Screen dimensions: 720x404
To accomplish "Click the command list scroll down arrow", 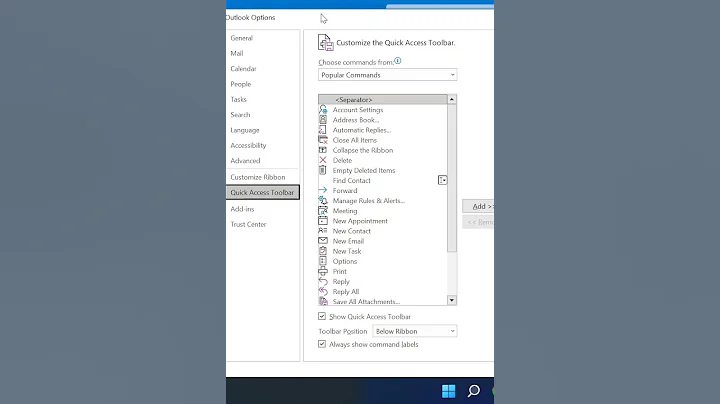I will [x=452, y=300].
